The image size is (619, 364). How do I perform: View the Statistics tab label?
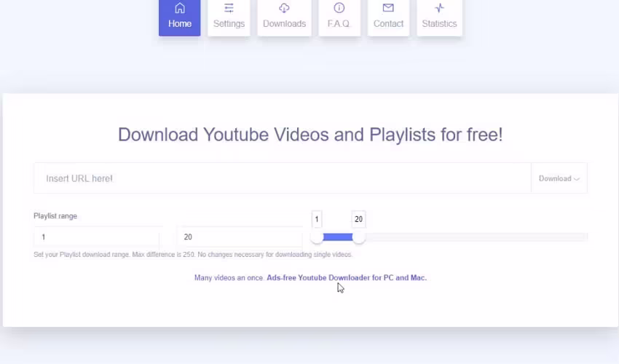click(x=439, y=24)
